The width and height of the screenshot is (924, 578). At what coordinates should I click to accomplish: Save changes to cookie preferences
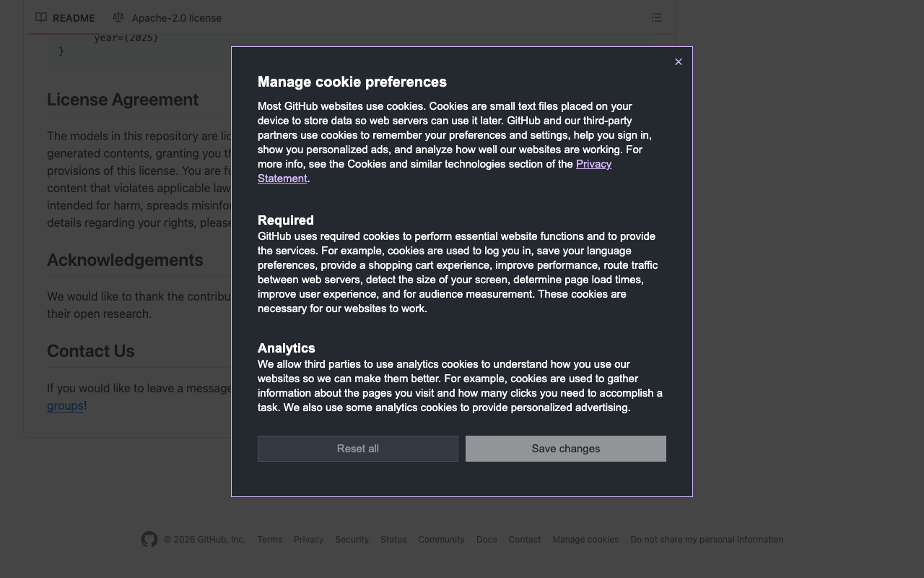(566, 449)
